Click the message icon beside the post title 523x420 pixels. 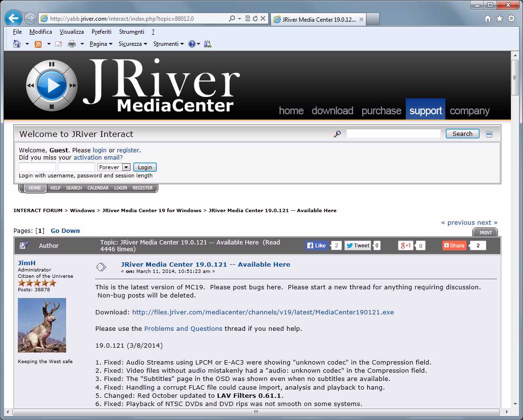(x=101, y=267)
